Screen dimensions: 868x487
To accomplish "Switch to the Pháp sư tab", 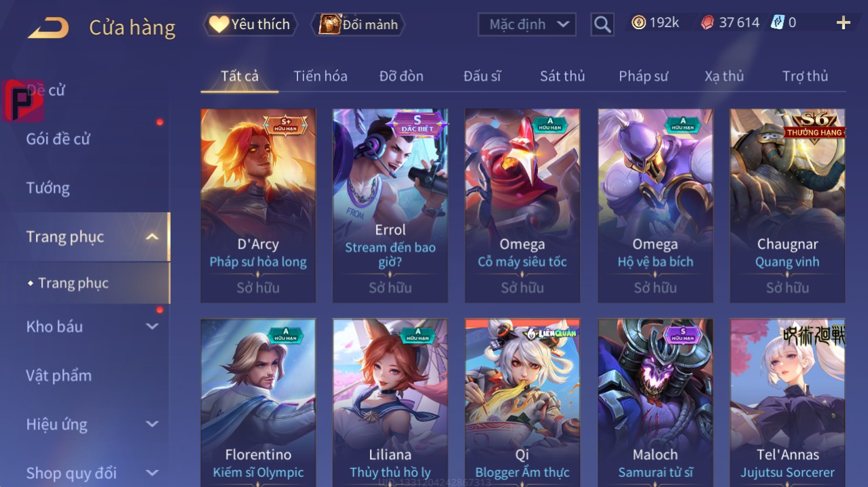I will (x=643, y=76).
